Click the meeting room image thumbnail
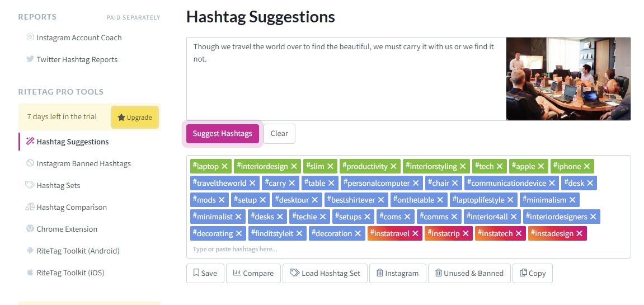This screenshot has width=644, height=305. [568, 79]
